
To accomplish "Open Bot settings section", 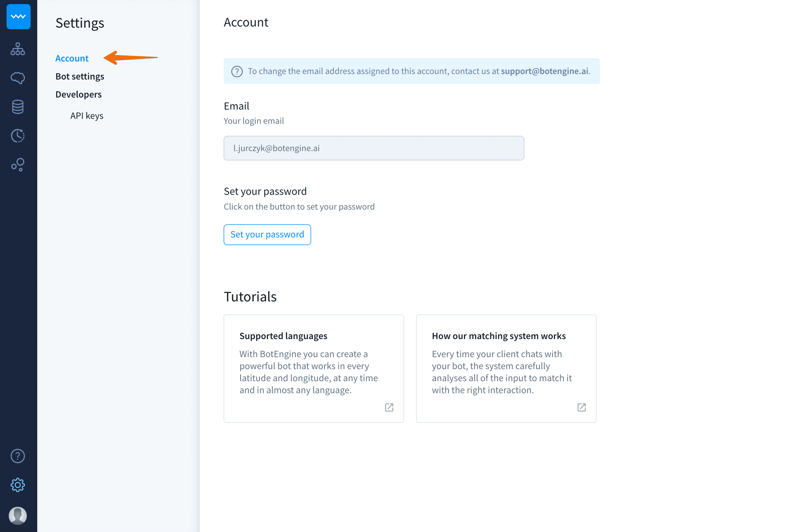I will tap(80, 76).
